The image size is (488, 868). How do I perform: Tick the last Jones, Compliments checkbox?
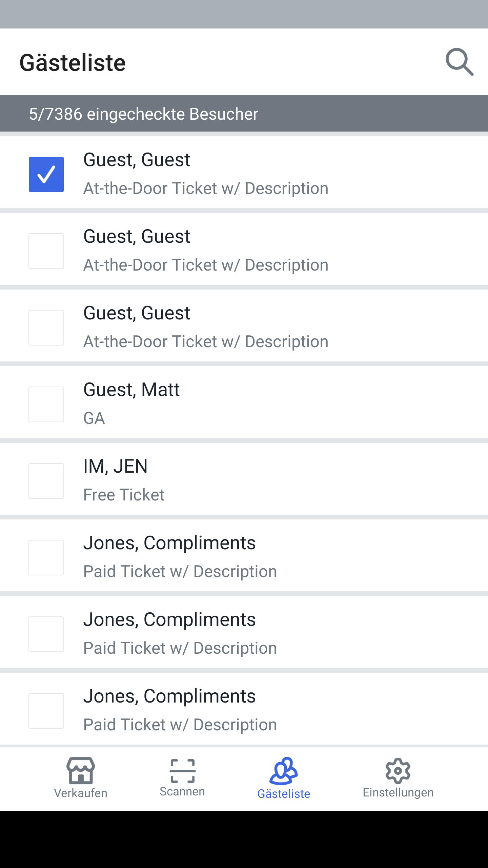46,711
